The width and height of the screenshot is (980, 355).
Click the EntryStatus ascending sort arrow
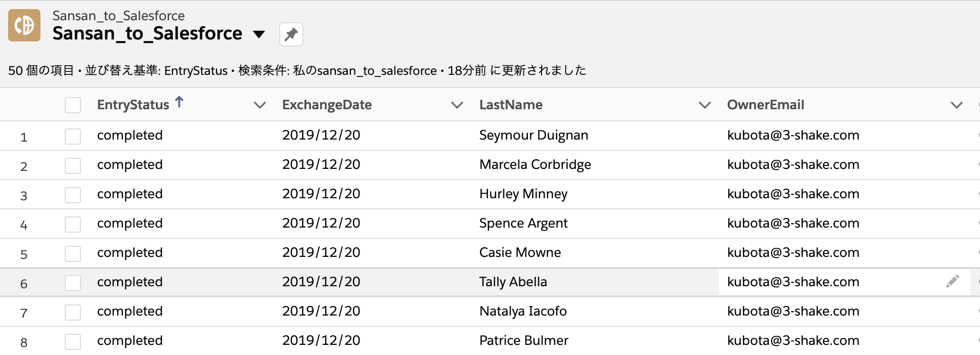pos(179,103)
